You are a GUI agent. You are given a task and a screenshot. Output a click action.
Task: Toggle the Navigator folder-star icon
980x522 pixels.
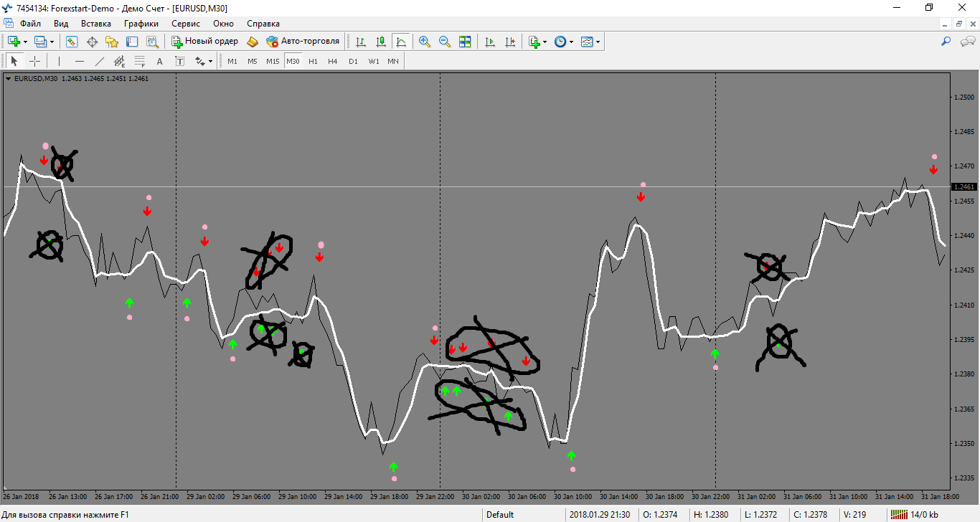point(112,42)
